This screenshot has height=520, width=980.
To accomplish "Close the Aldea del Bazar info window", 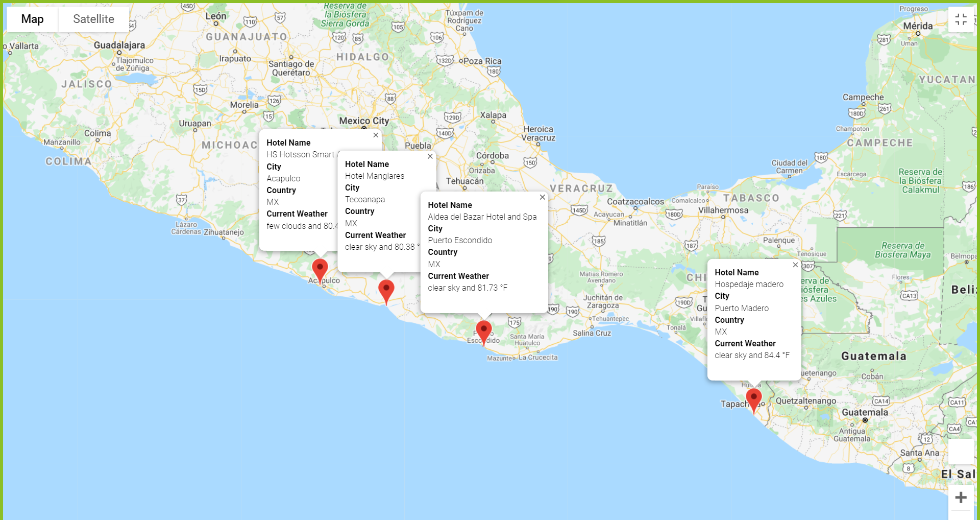I will point(542,197).
